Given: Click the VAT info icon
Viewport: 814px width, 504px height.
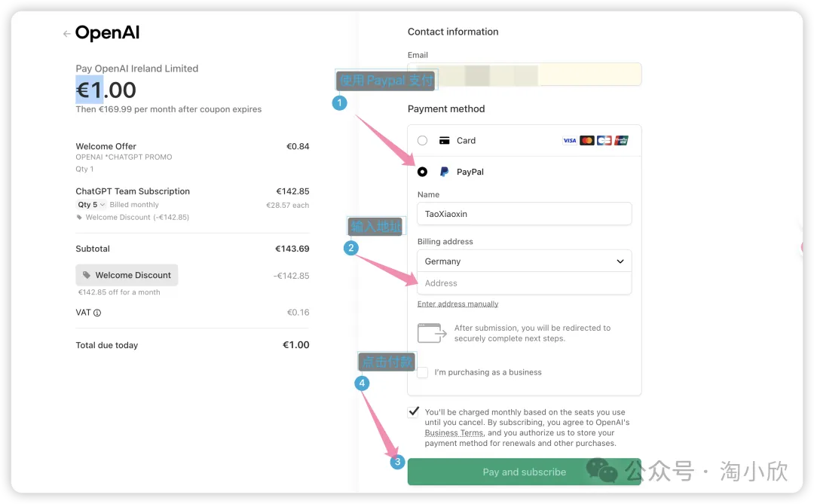Looking at the screenshot, I should (x=97, y=313).
